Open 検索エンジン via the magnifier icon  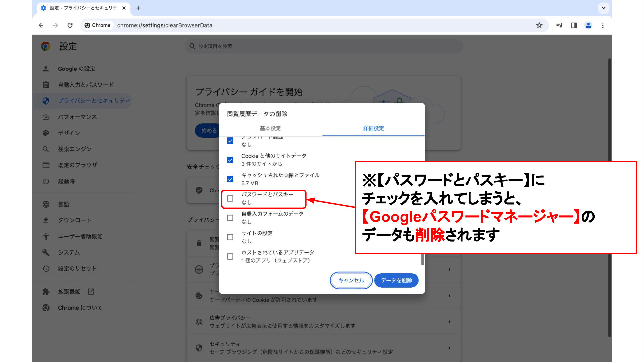click(46, 149)
